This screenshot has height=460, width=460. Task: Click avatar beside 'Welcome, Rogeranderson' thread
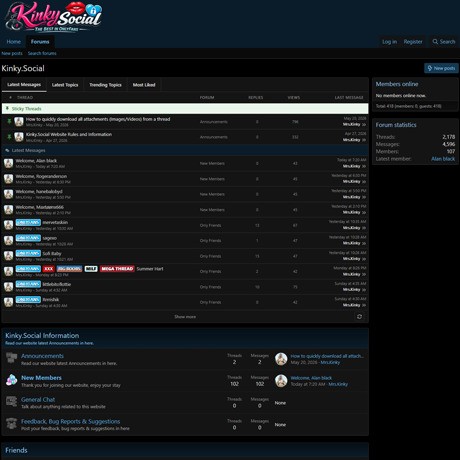click(x=9, y=179)
